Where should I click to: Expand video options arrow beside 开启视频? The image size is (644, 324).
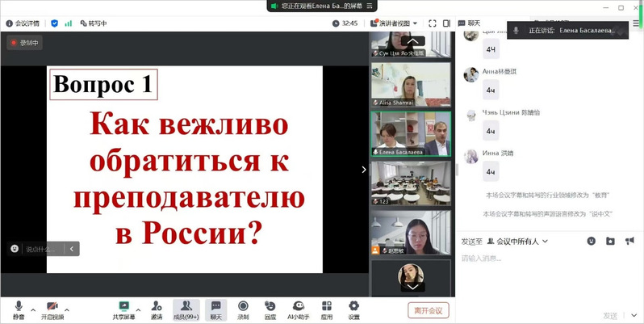tap(68, 309)
